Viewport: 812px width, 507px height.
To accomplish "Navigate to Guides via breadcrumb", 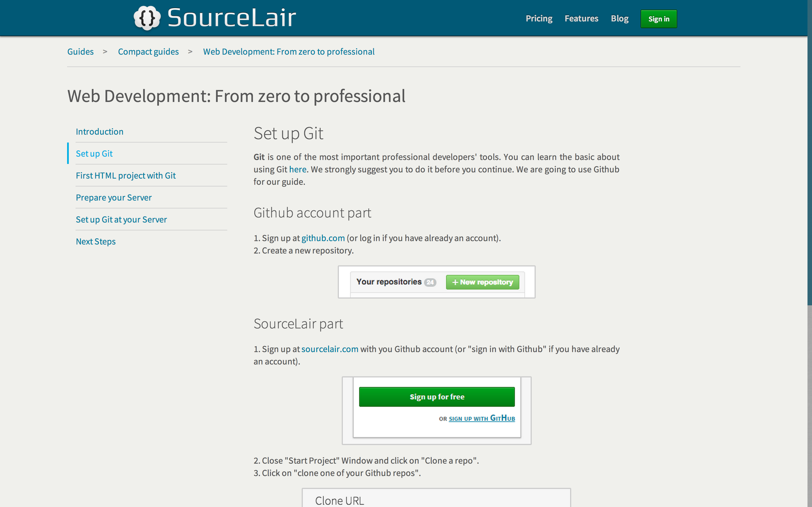I will [x=80, y=52].
